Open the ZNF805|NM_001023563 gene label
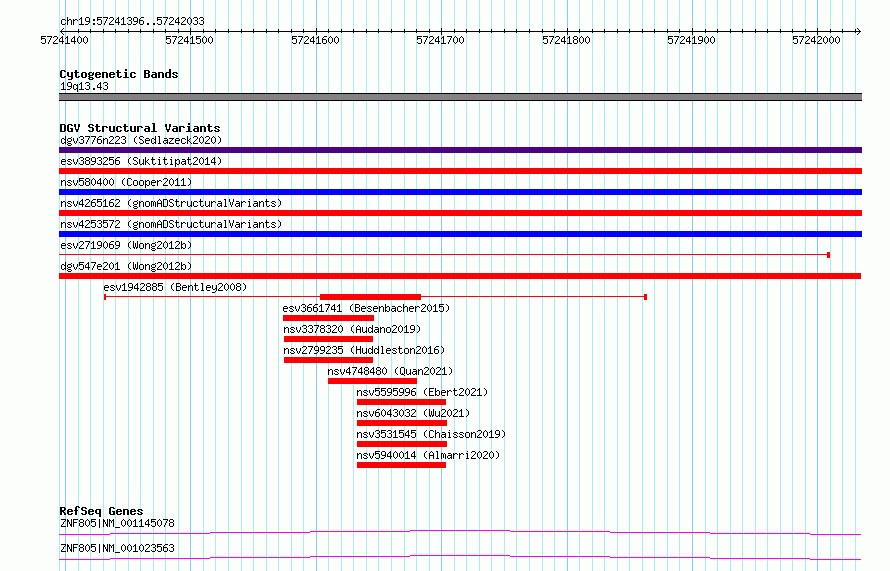890x571 pixels. click(117, 548)
